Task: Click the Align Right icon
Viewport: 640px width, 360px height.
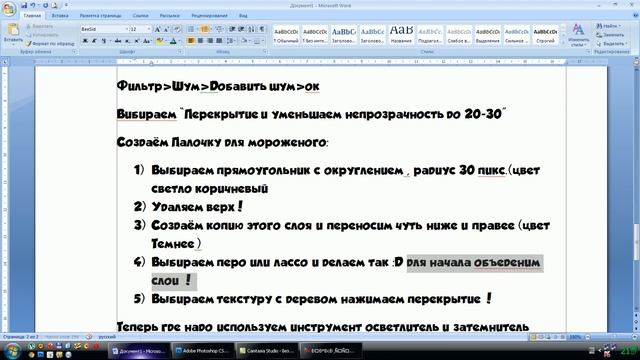Action: [209, 41]
